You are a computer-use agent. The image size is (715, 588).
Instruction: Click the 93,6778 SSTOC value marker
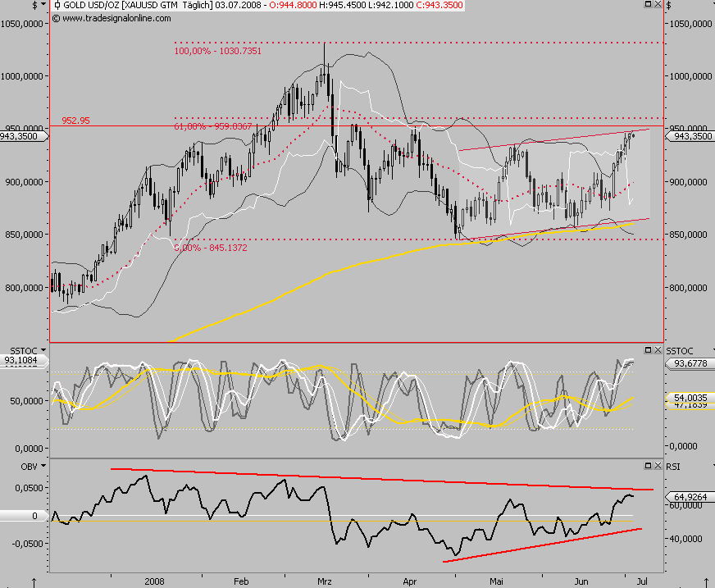point(690,363)
